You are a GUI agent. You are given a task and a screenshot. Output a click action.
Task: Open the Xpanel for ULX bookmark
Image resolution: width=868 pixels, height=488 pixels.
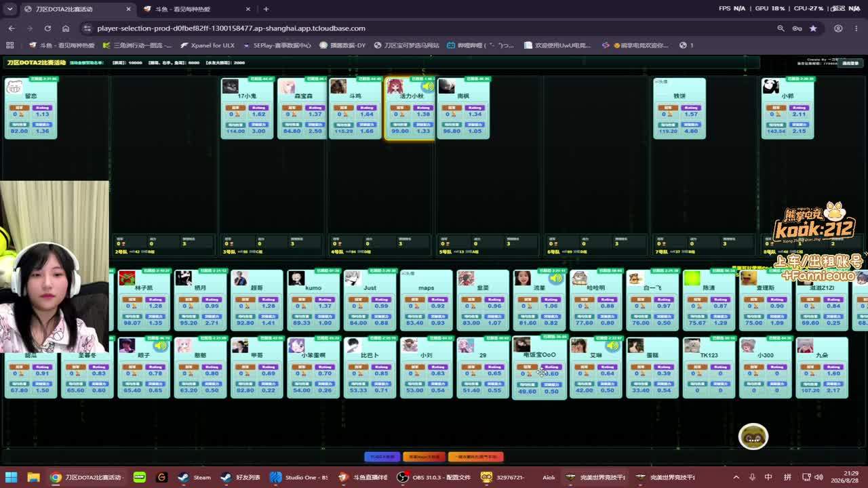(208, 45)
